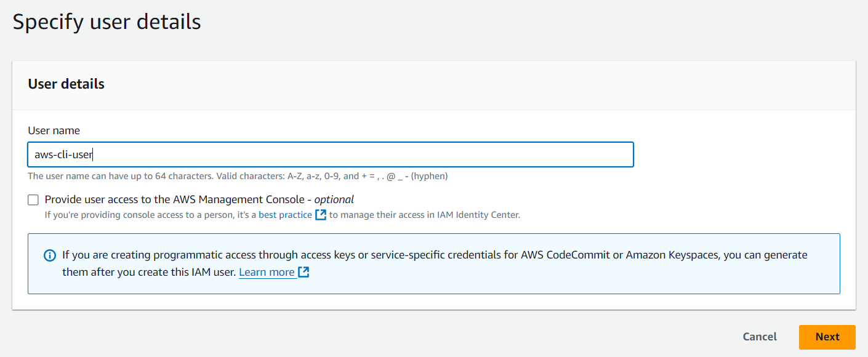Open the 'Learn more' link

click(x=267, y=272)
